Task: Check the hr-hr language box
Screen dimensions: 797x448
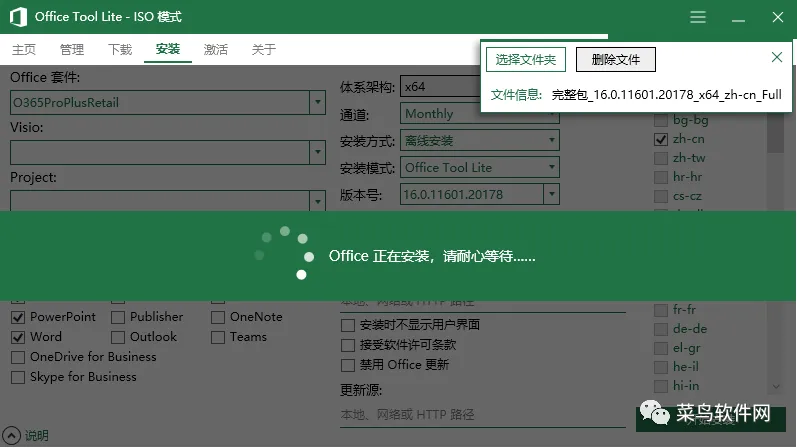Action: (x=661, y=177)
